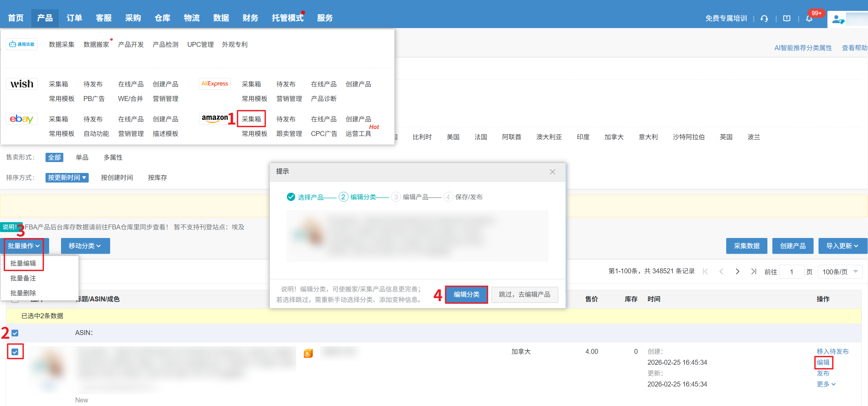Click the blue 编辑分类 button
The height and width of the screenshot is (406, 868).
pos(466,294)
